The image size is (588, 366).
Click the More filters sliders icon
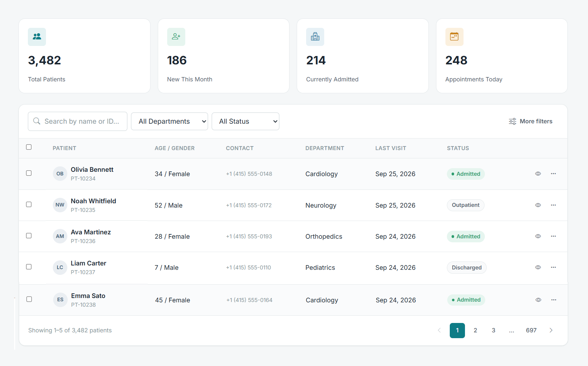[x=512, y=121]
